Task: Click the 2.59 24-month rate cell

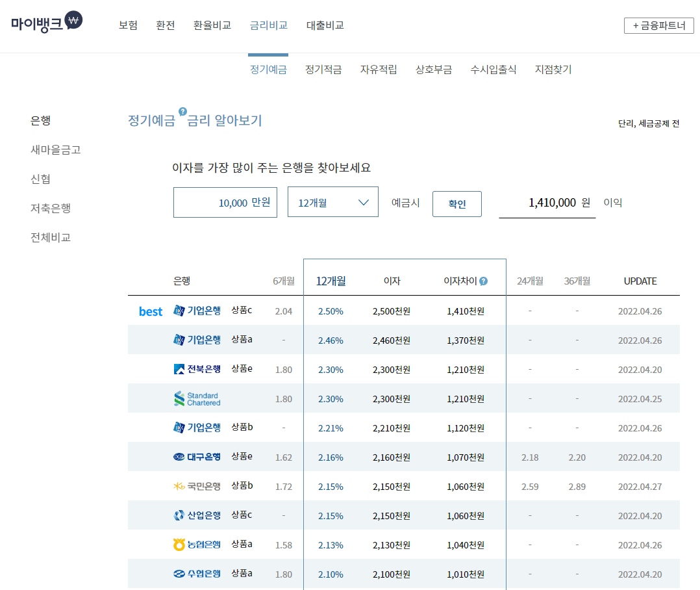Action: [530, 487]
